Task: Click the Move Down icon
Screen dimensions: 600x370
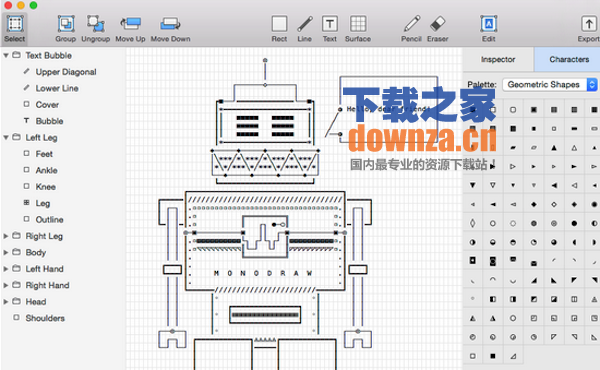Action: click(x=170, y=29)
